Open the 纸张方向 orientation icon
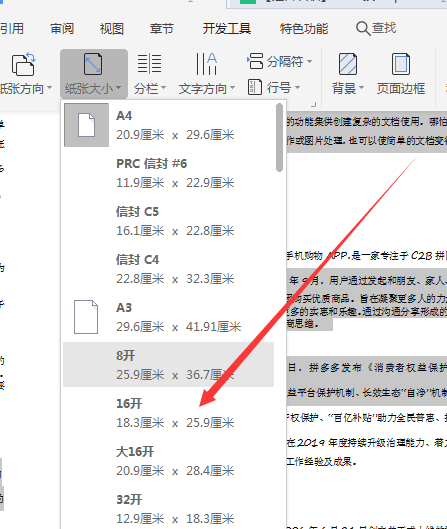 point(24,64)
